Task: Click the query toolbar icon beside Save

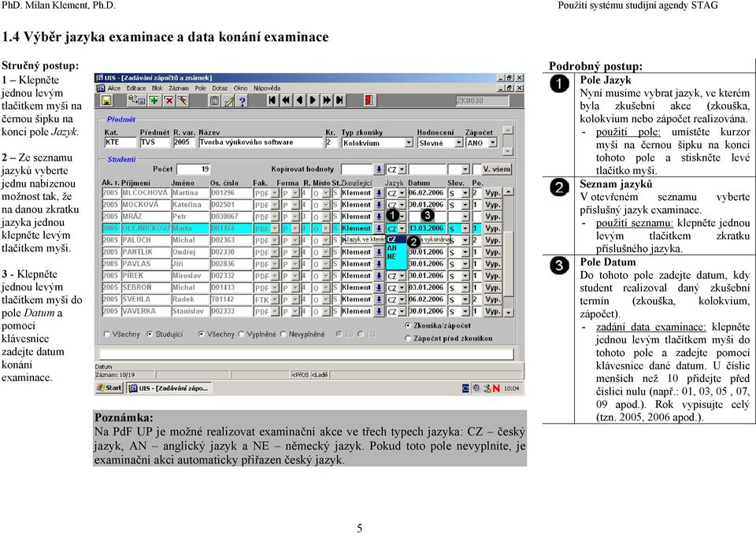Action: click(x=136, y=100)
